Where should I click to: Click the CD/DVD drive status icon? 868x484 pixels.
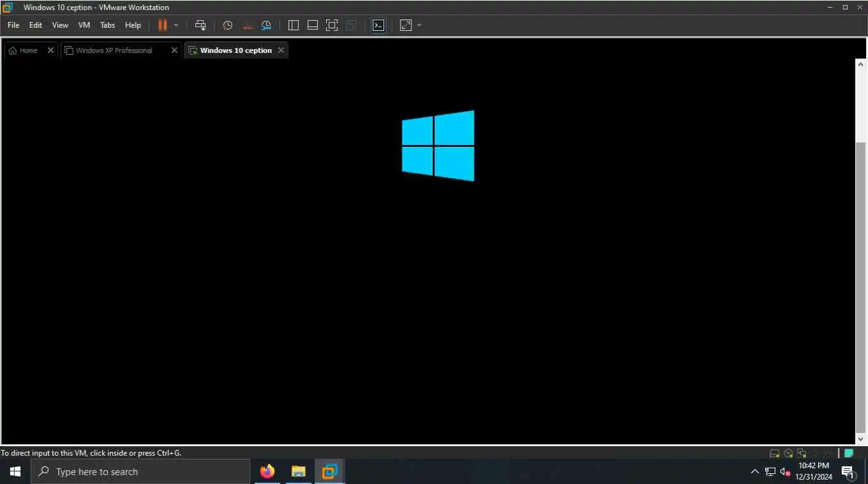pos(789,453)
